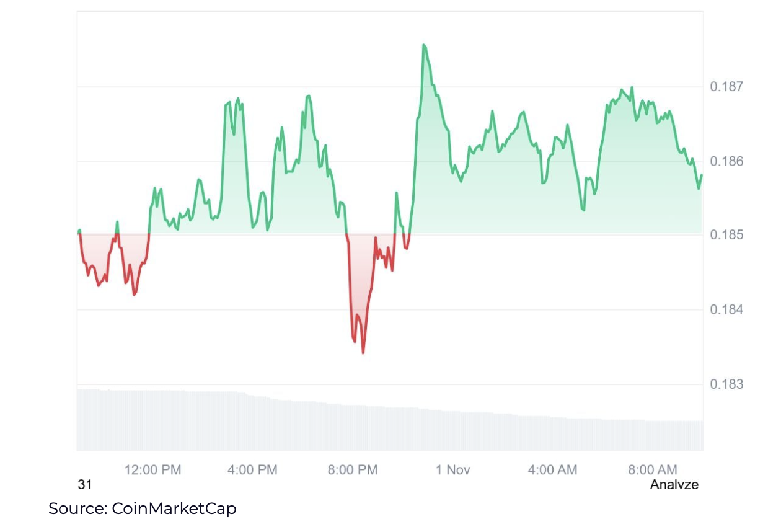
Task: Click the 0.183 price axis label
Action: (x=726, y=384)
